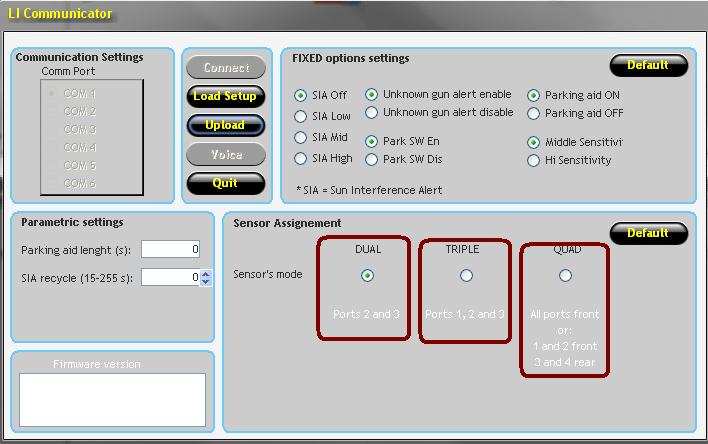
Task: Select TRIPLE sensor mode
Action: coord(466,276)
